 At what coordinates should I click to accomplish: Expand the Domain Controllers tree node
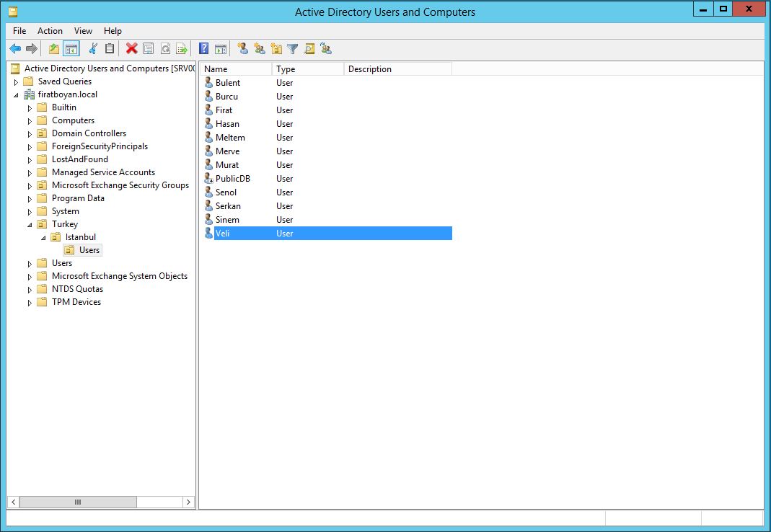coord(30,134)
